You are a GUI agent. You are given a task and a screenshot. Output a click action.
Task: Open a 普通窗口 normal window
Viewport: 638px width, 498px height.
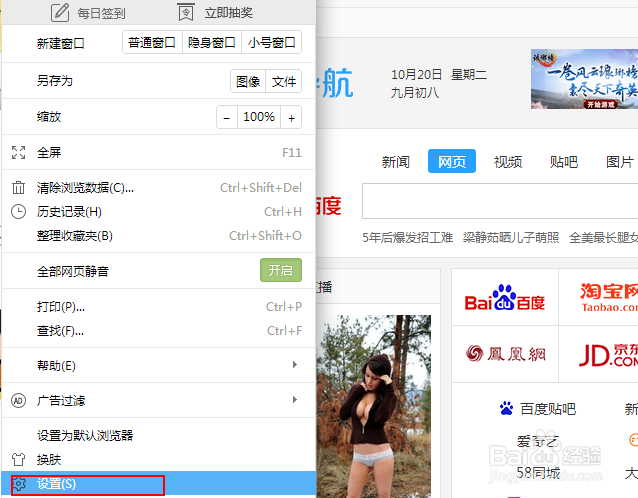point(152,42)
